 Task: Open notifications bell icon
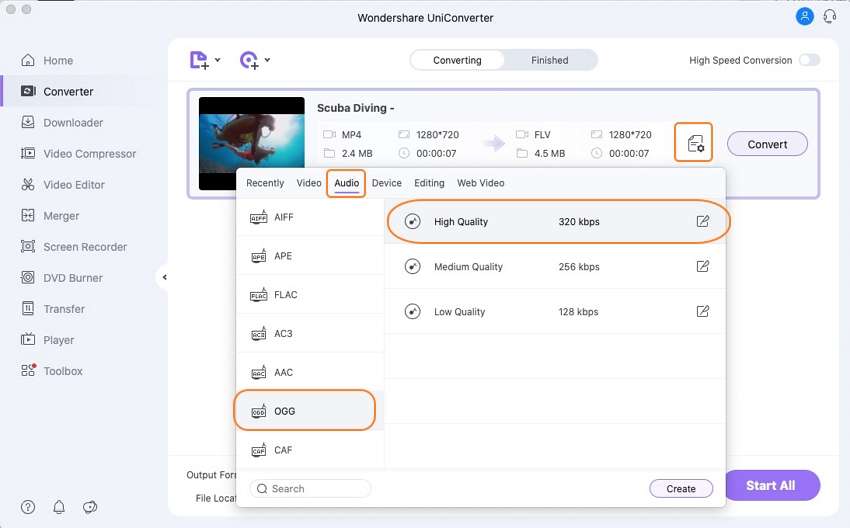point(59,507)
